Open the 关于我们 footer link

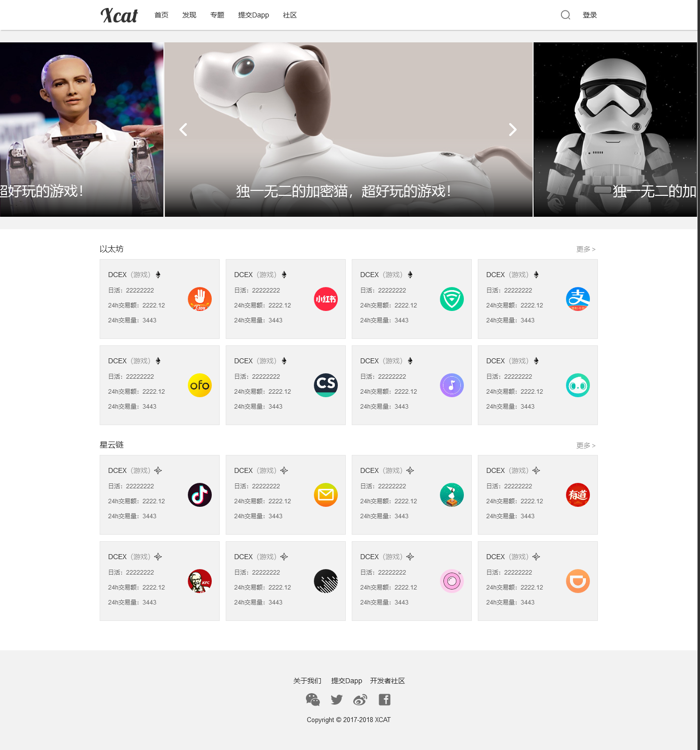(307, 681)
